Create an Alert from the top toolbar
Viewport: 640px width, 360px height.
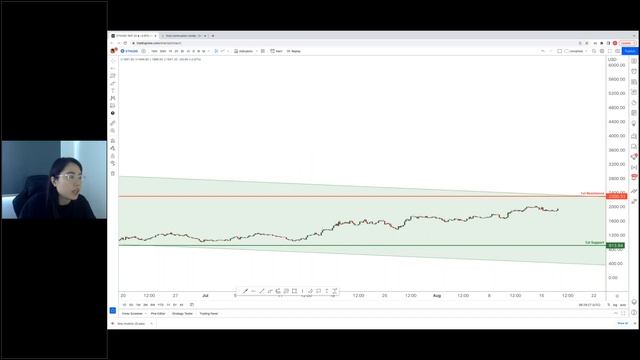276,51
